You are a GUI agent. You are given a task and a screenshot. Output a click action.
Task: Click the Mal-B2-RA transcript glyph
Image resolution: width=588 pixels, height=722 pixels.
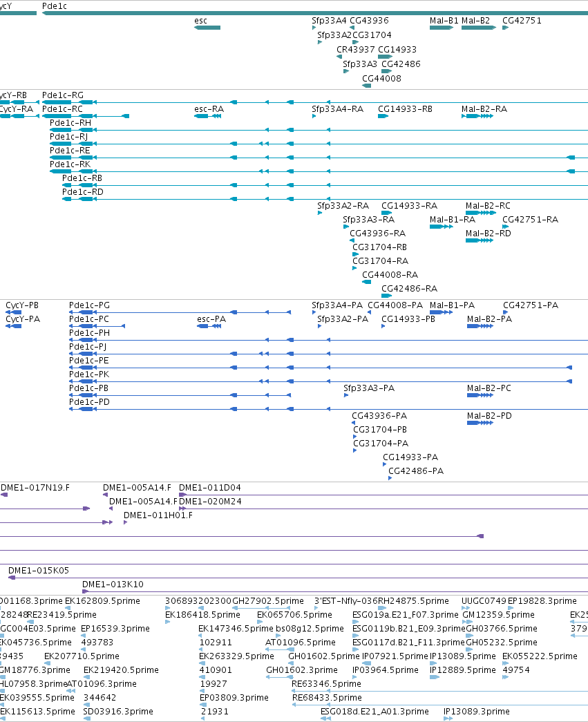[477, 116]
